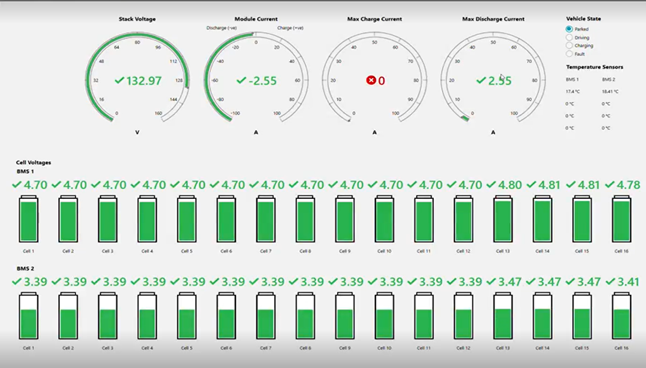This screenshot has height=368, width=646.
Task: Click BMS 2 Cell 16 battery icon
Action: point(622,316)
